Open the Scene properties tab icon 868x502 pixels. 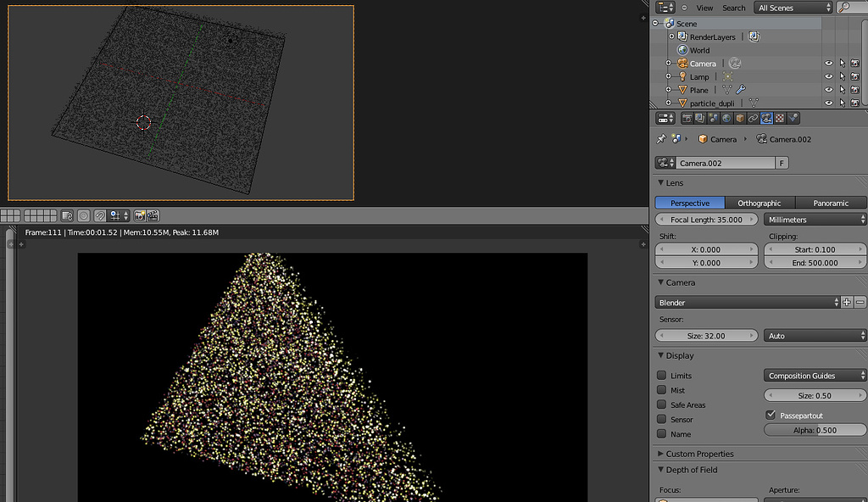713,118
